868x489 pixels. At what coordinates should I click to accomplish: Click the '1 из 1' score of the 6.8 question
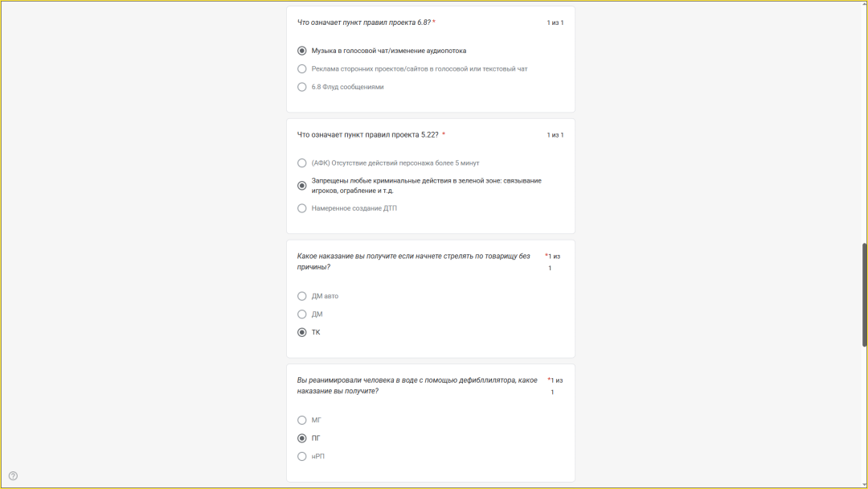555,23
